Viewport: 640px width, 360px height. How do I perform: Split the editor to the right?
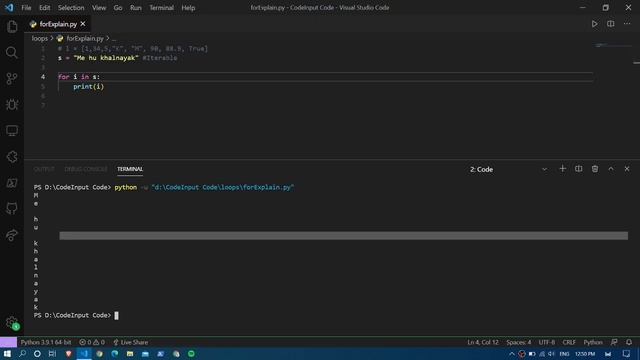611,24
